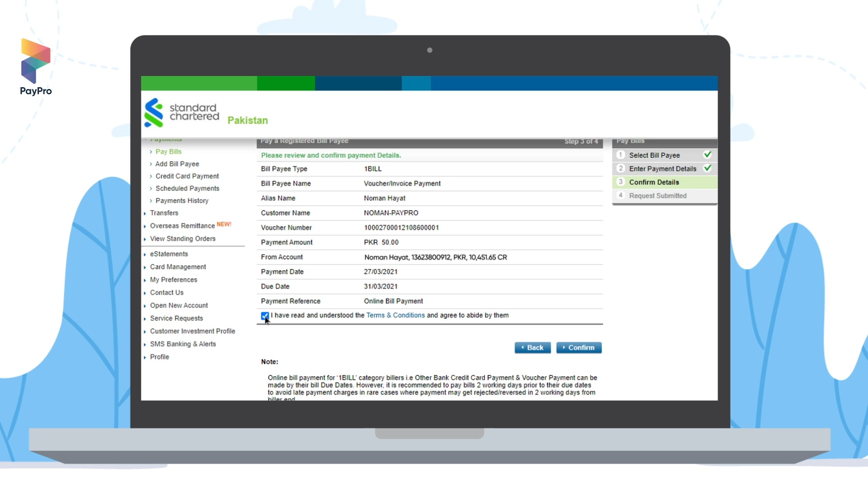Open eStatements link
The width and height of the screenshot is (868, 488).
(169, 254)
